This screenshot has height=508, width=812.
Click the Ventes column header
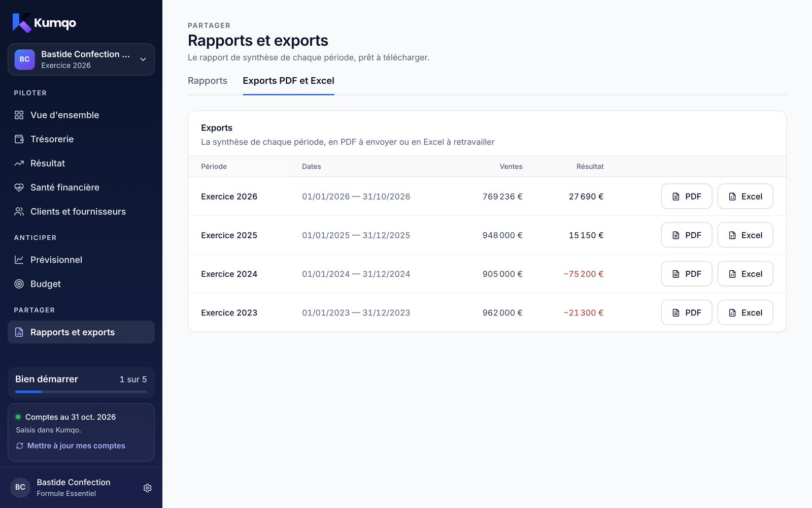click(x=511, y=167)
